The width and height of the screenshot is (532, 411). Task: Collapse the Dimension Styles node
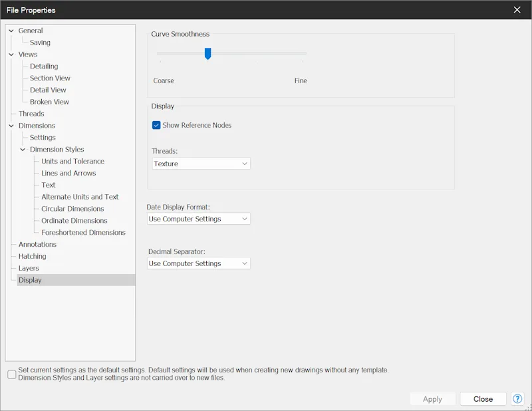[x=23, y=150]
